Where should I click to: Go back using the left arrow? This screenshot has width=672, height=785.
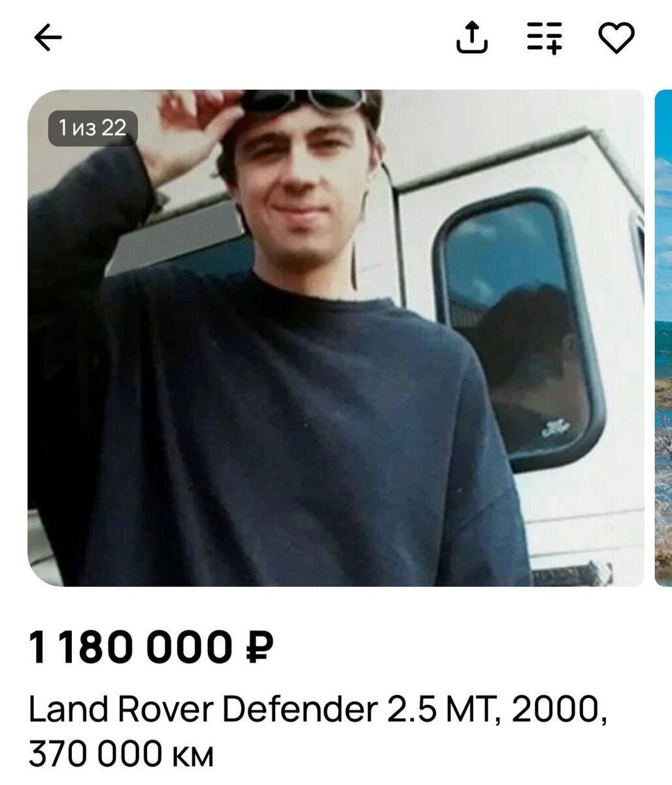coord(48,39)
